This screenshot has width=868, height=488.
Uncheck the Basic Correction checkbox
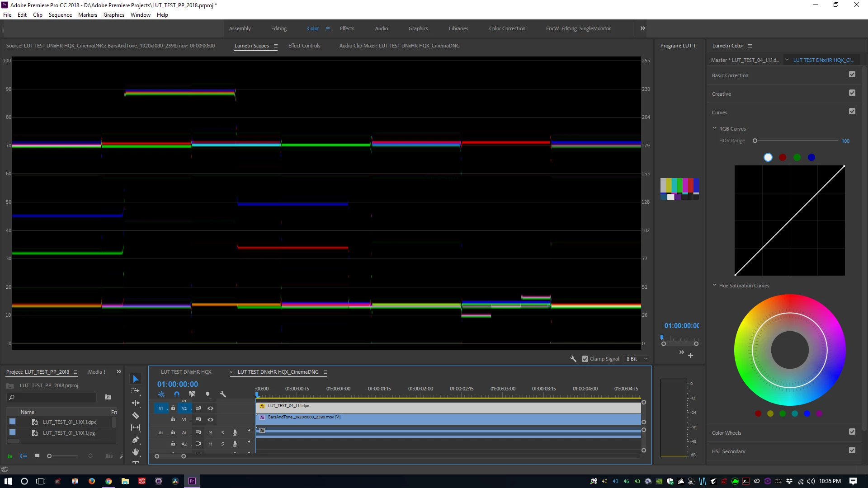[x=852, y=75]
